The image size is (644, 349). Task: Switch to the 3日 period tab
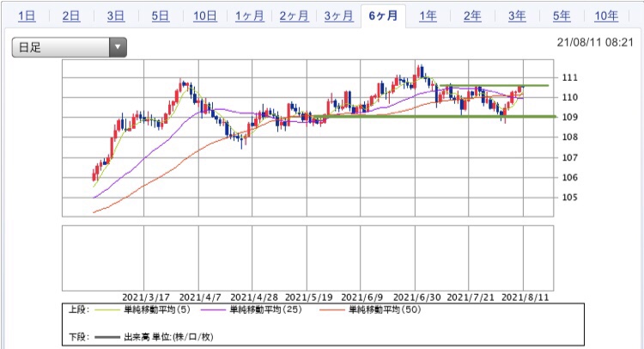click(116, 16)
